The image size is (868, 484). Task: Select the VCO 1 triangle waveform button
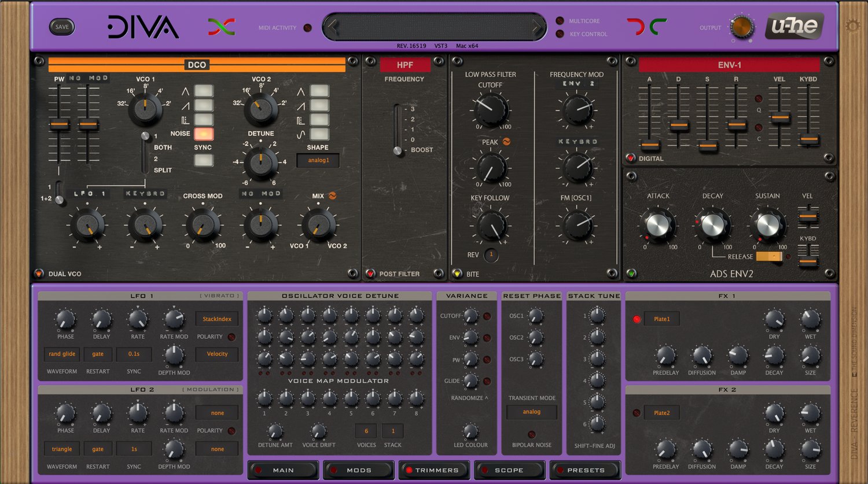coord(203,91)
